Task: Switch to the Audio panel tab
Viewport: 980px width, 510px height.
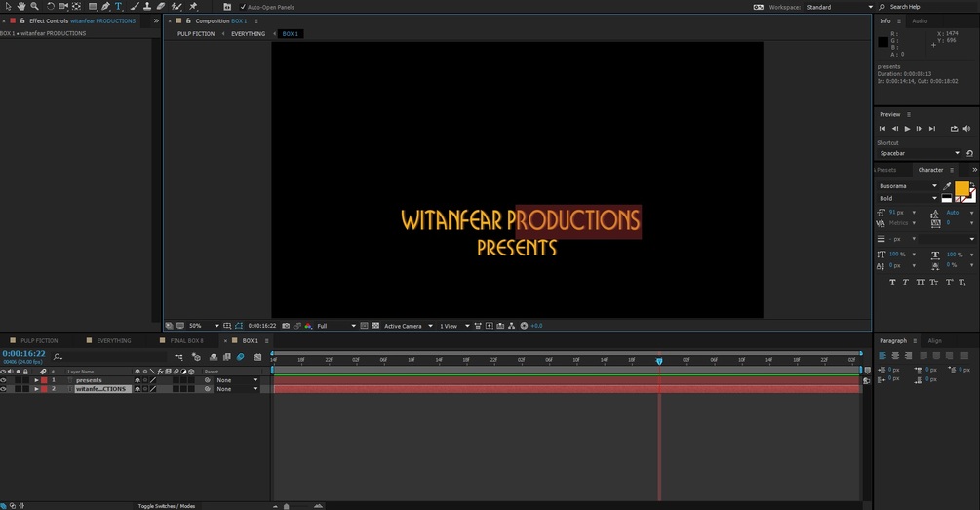Action: 920,20
